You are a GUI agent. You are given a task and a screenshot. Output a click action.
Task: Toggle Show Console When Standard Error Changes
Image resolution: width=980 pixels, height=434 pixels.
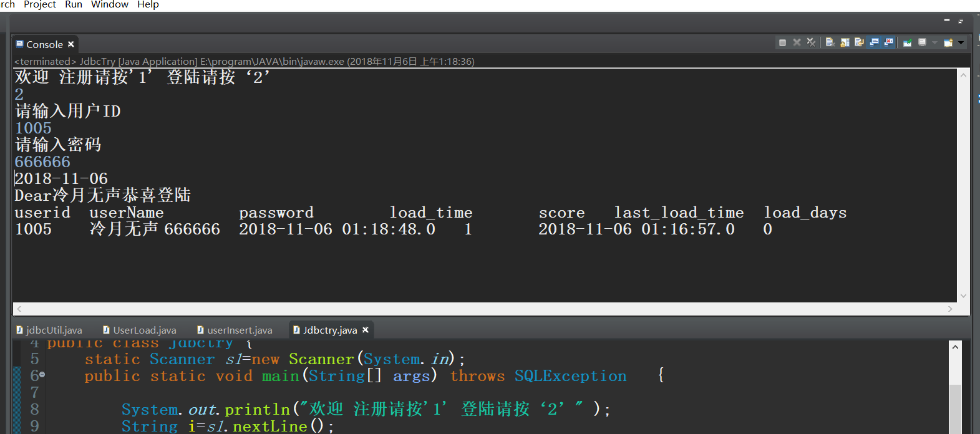point(888,42)
